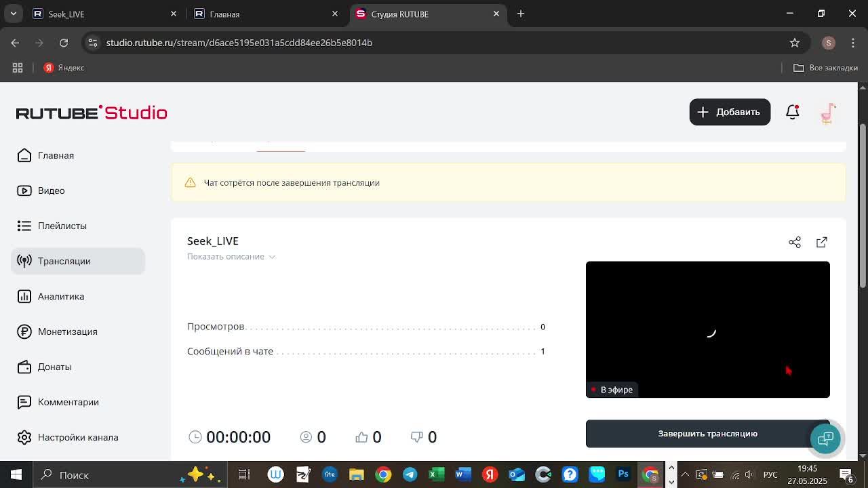Click the RUTUBE Studio logo

click(92, 113)
